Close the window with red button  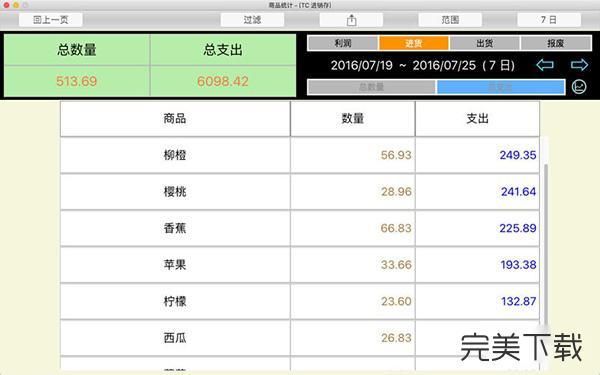click(6, 5)
